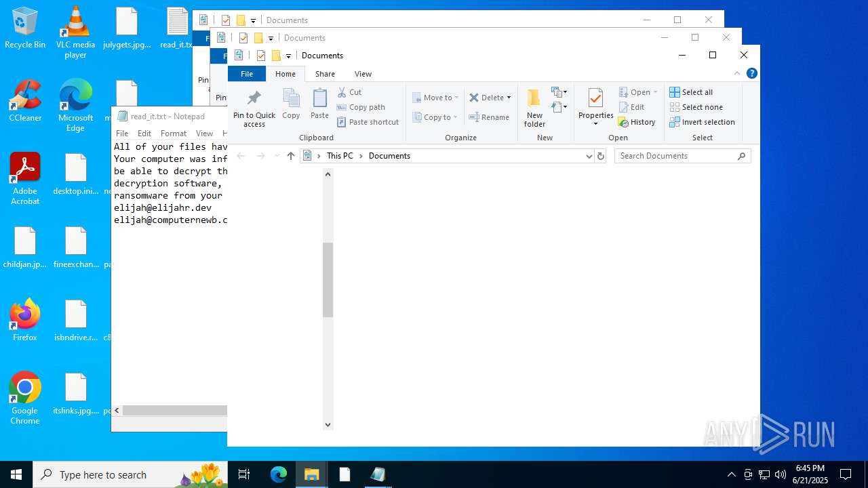Screen dimensions: 868x488
Task: Select the isbndrive.r file on desktop
Action: pos(75,321)
